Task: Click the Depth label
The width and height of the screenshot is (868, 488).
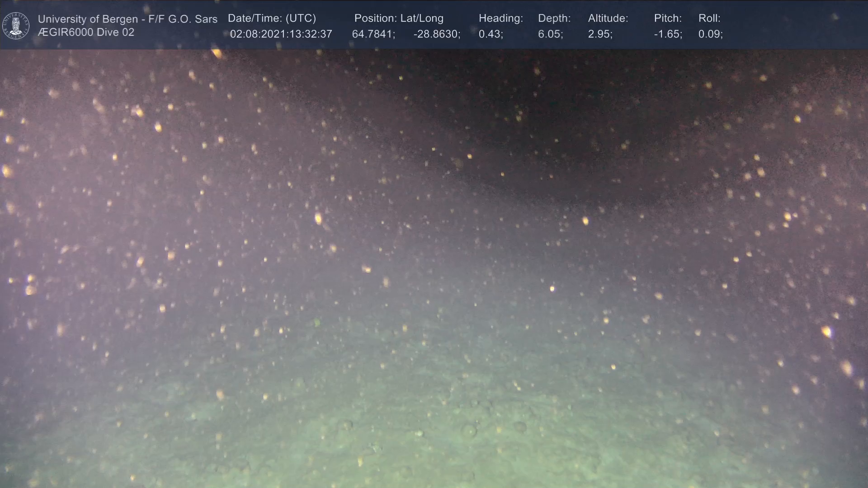Action: [x=554, y=19]
